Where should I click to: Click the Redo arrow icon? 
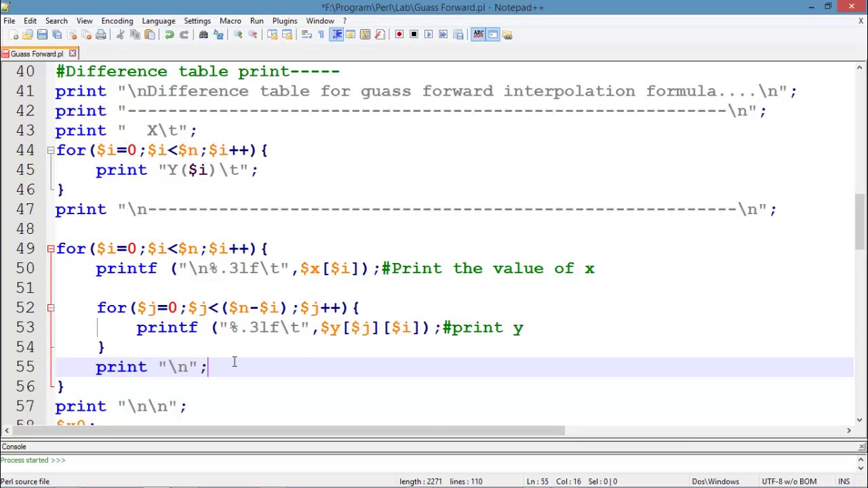click(184, 35)
